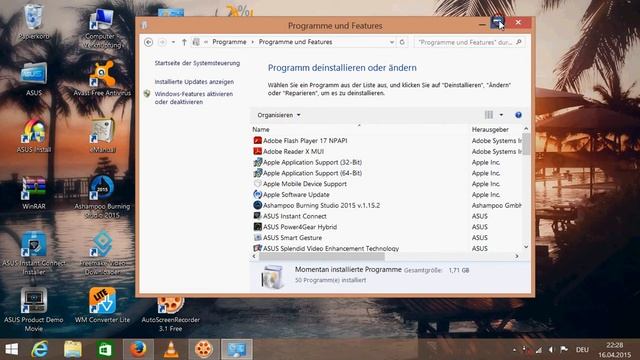Launch Avast Free Antivirus from the desktop
This screenshot has height=360, width=640.
tap(102, 78)
